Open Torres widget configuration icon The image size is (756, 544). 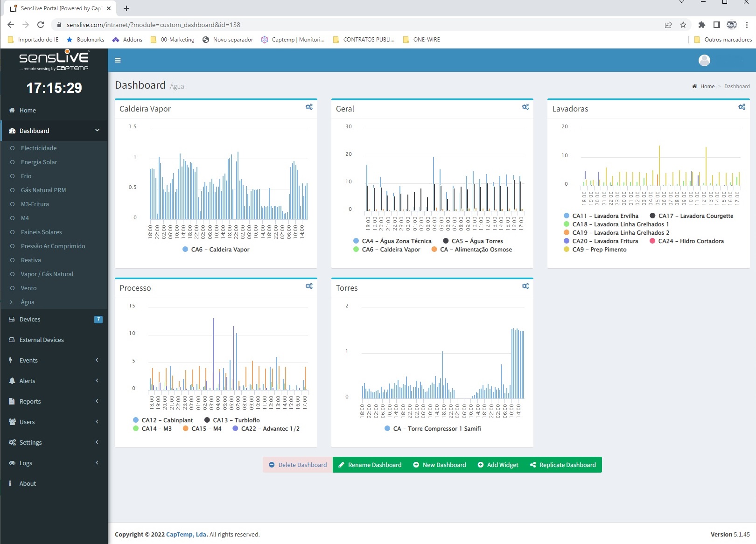pyautogui.click(x=525, y=286)
